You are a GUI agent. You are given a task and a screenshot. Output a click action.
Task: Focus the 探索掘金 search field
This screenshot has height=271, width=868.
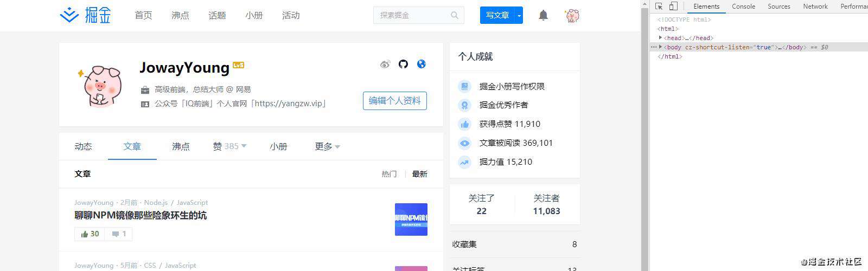[x=418, y=15]
